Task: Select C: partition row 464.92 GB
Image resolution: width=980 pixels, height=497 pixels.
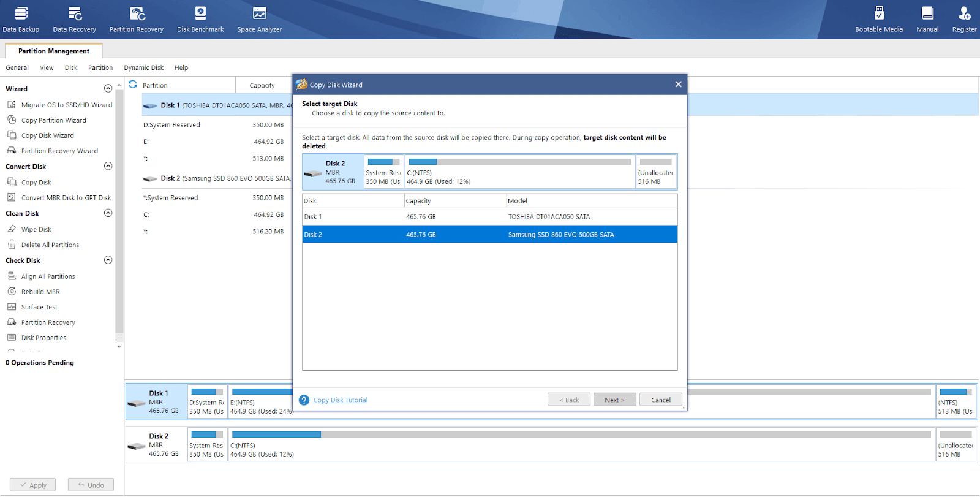Action: click(x=217, y=214)
